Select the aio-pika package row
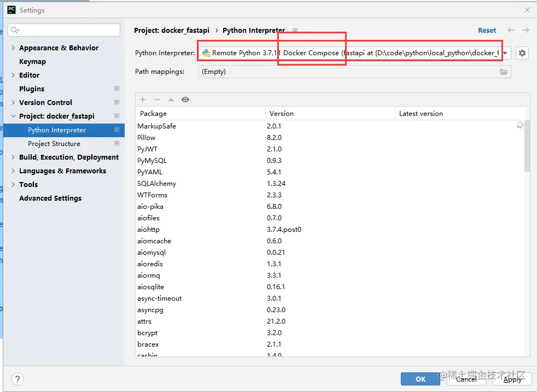The image size is (537, 392). coord(330,207)
